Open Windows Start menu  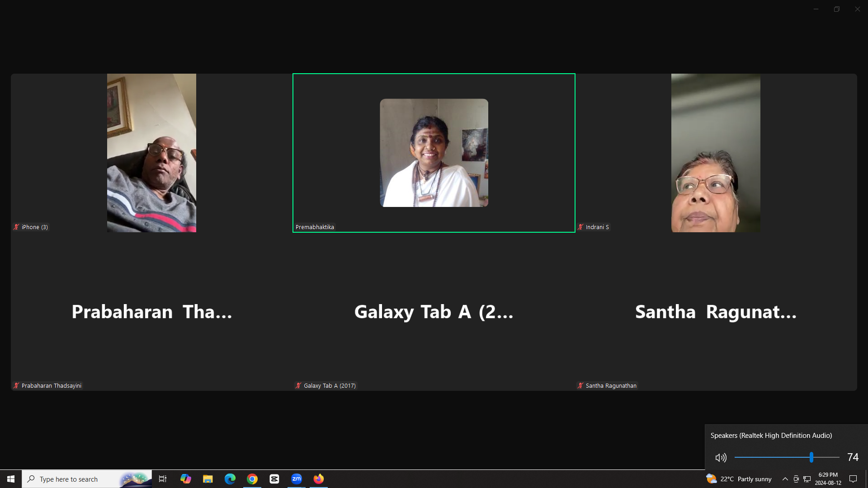pos(11,479)
